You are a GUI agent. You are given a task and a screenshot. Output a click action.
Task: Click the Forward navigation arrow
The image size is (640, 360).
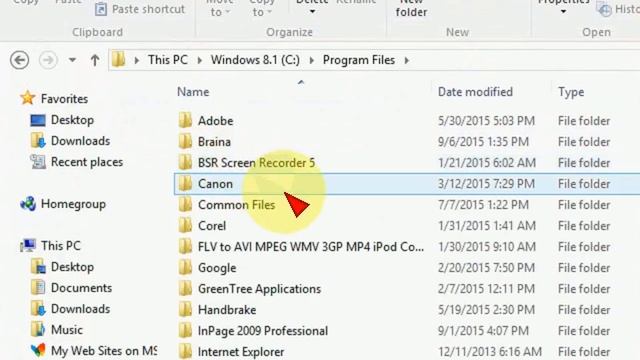click(48, 60)
